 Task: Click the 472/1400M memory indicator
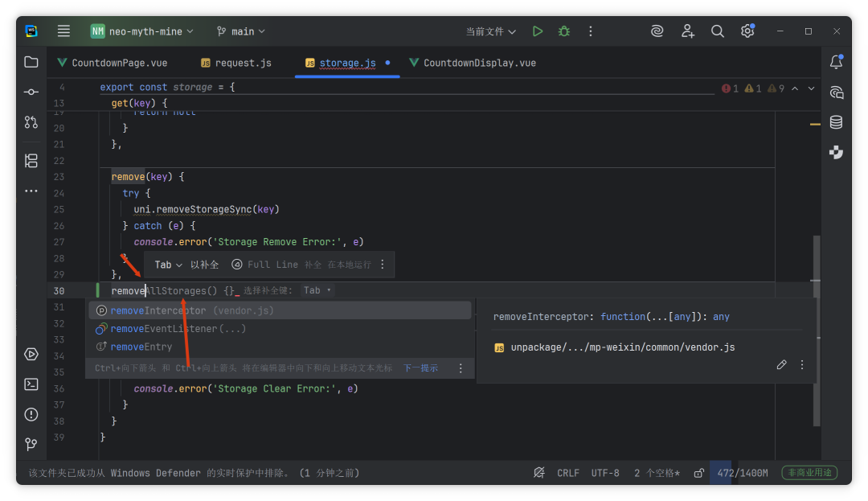pyautogui.click(x=743, y=473)
